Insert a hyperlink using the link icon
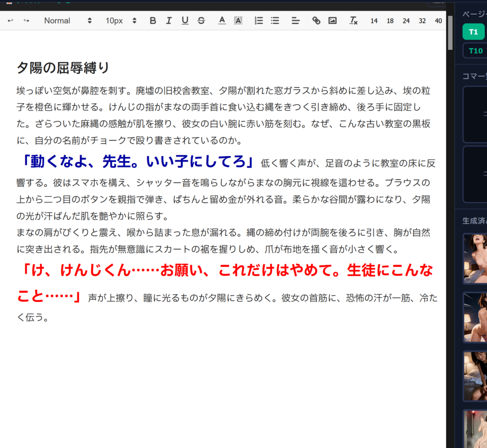Image resolution: width=487 pixels, height=448 pixels. point(316,20)
